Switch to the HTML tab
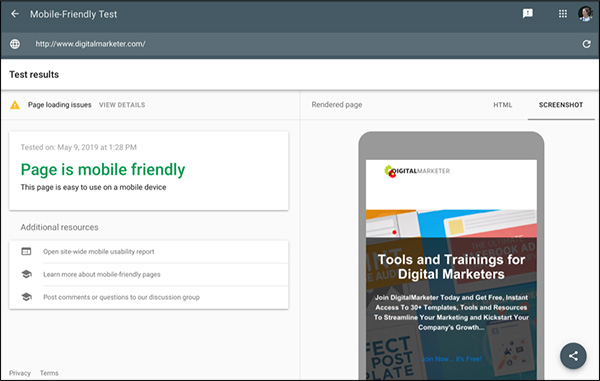This screenshot has height=381, width=600. [502, 105]
